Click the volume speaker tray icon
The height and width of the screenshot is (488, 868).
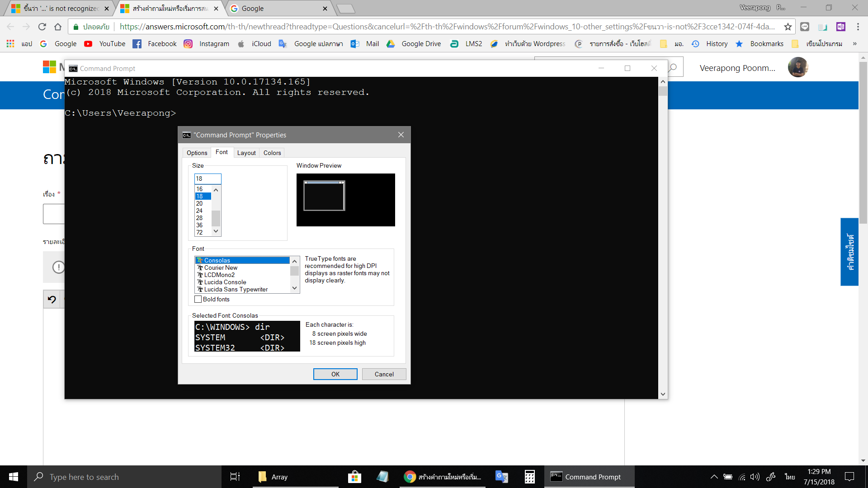coord(755,477)
